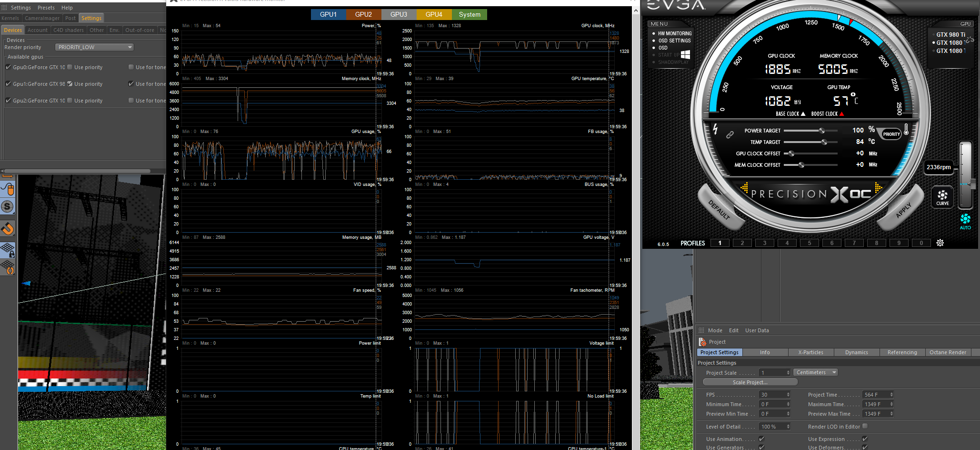980x450 pixels.
Task: Click the Power Target slider handle
Action: pos(821,131)
